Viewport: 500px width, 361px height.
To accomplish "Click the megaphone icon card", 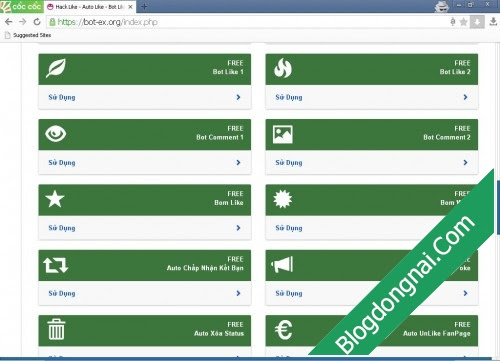I will click(282, 265).
